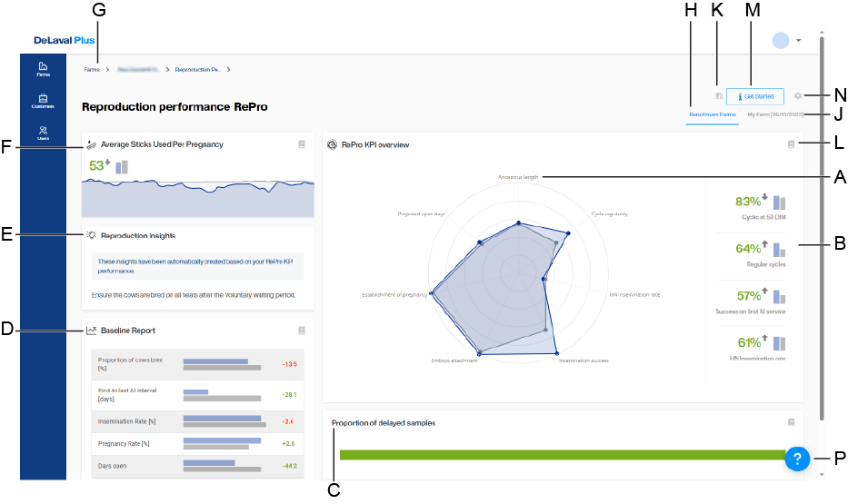The height and width of the screenshot is (504, 848).
Task: Open info icon on Baseline Report card
Action: 302,331
